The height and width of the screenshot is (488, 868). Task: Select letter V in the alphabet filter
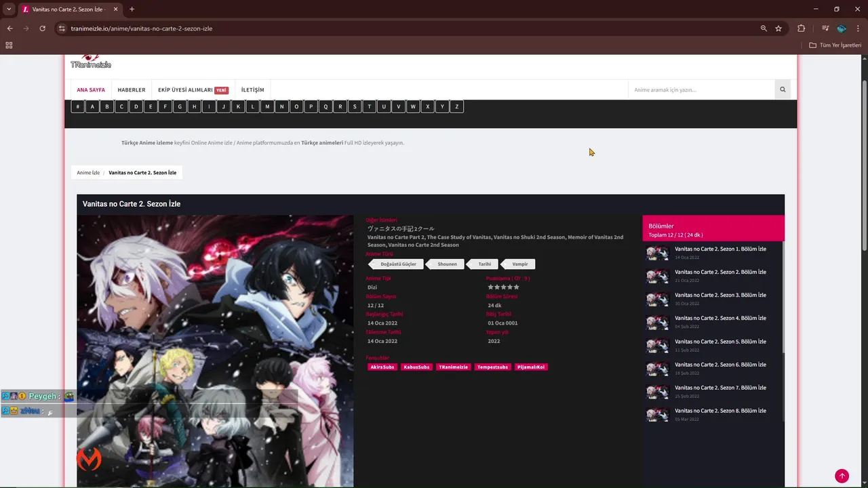[398, 106]
